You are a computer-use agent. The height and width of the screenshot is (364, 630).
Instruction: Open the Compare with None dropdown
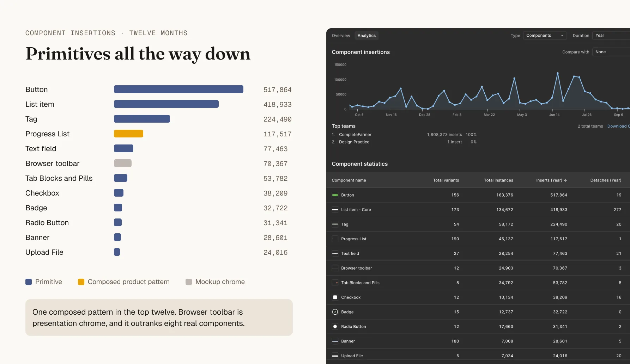[x=611, y=52]
